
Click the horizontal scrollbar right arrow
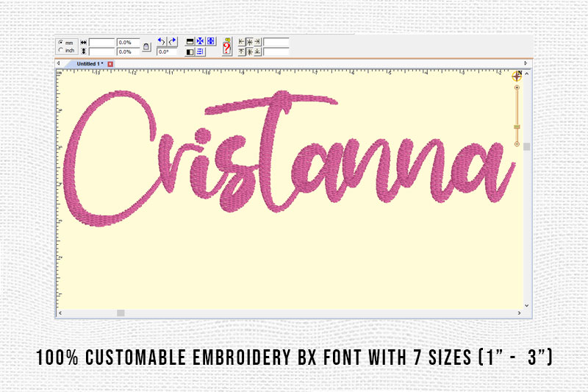pyautogui.click(x=520, y=313)
